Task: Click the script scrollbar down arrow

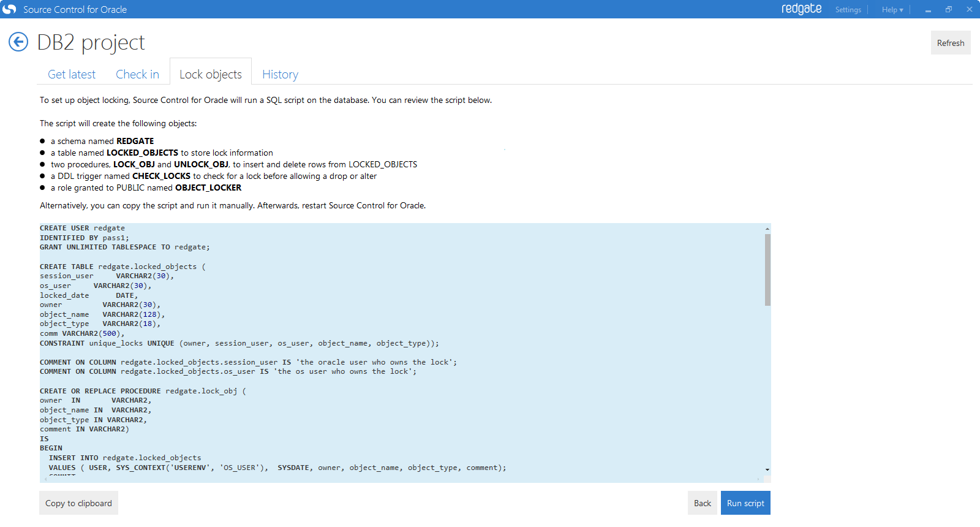Action: point(767,470)
